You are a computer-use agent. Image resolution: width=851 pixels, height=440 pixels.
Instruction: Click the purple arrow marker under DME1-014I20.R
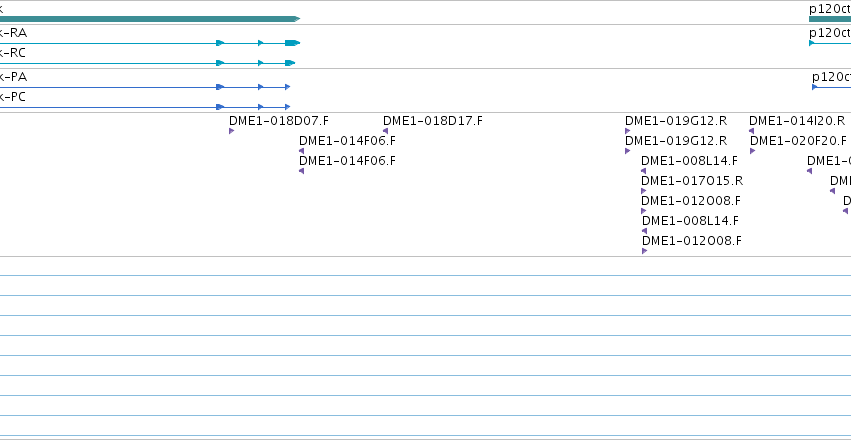tap(751, 131)
